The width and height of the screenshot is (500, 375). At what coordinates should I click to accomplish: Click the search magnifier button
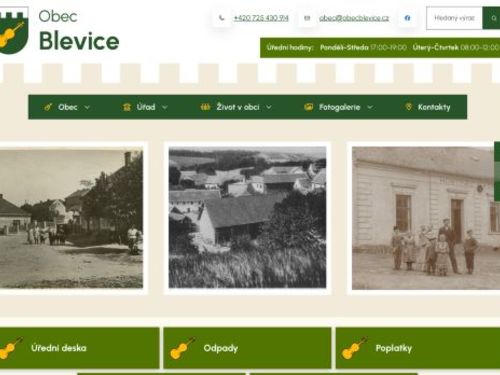click(x=491, y=18)
